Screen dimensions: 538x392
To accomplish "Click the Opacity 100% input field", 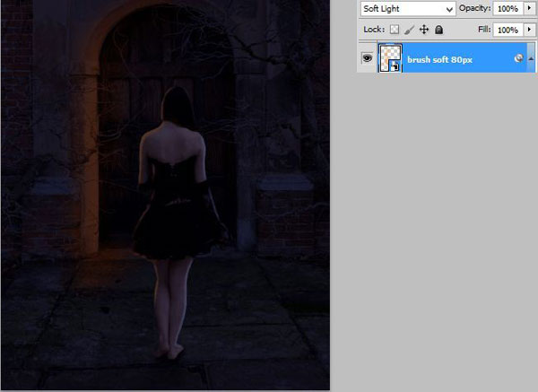I will (x=508, y=9).
